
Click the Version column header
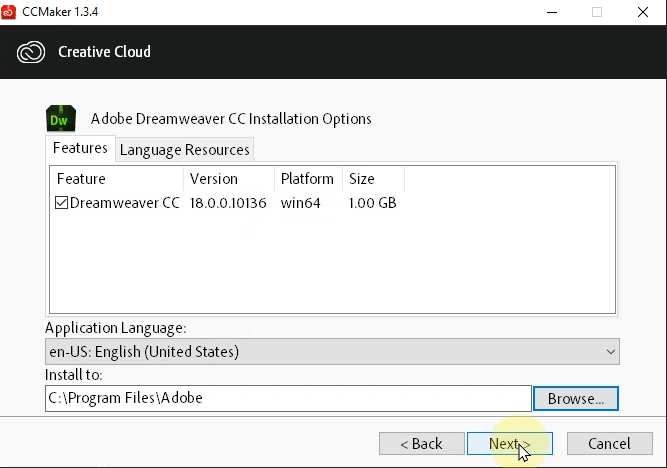coord(229,179)
